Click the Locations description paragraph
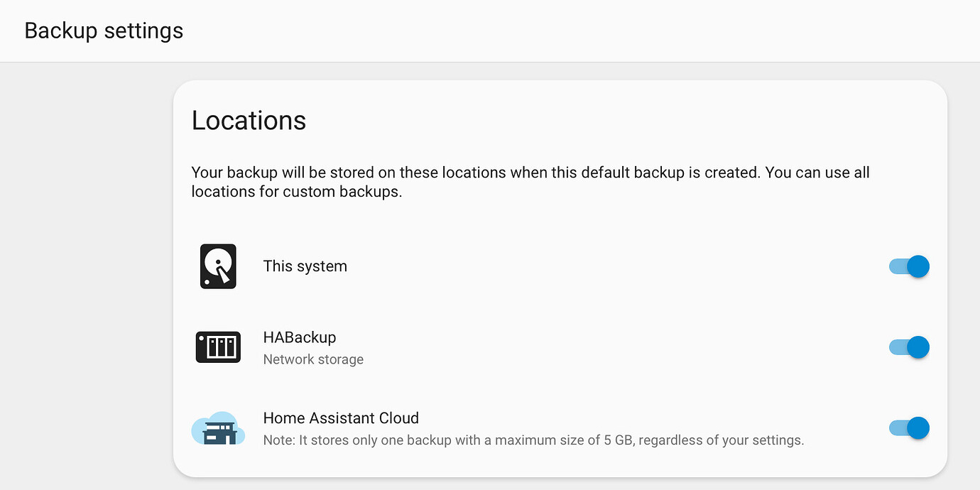Image resolution: width=980 pixels, height=490 pixels. (x=530, y=182)
